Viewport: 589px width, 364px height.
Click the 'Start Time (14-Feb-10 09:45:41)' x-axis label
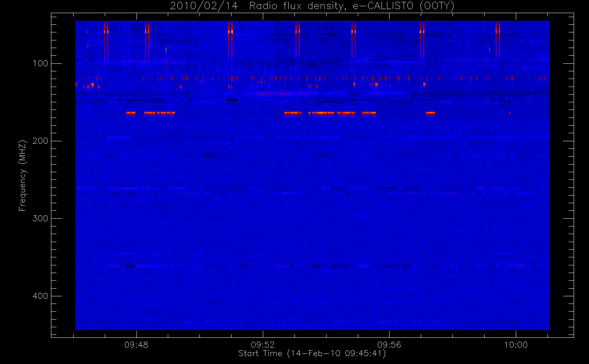312,353
